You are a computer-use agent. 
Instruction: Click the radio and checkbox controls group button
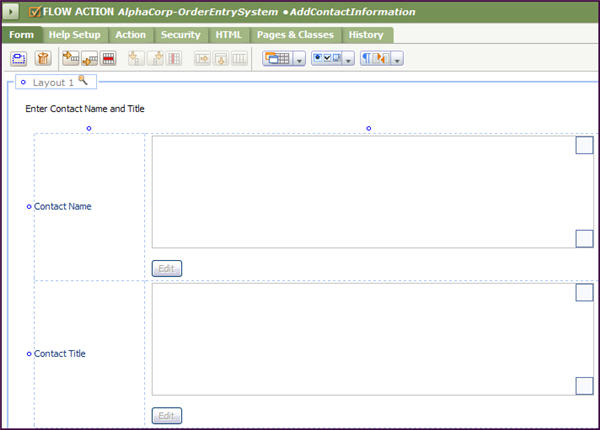click(x=327, y=59)
